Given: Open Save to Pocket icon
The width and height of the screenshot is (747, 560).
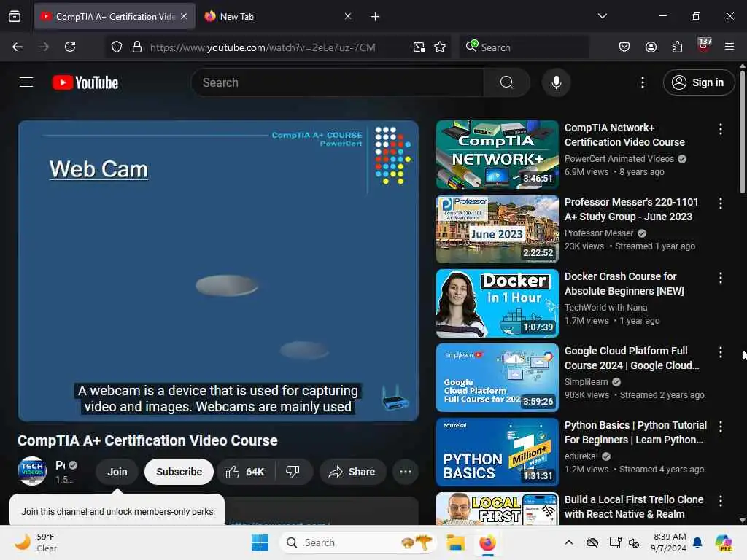Looking at the screenshot, I should pos(624,47).
